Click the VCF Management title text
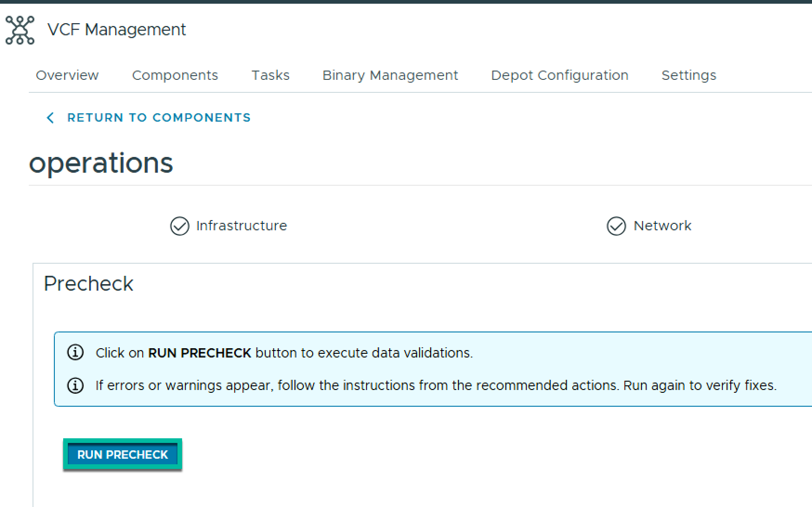Screen dimensions: 812x507 (x=117, y=30)
